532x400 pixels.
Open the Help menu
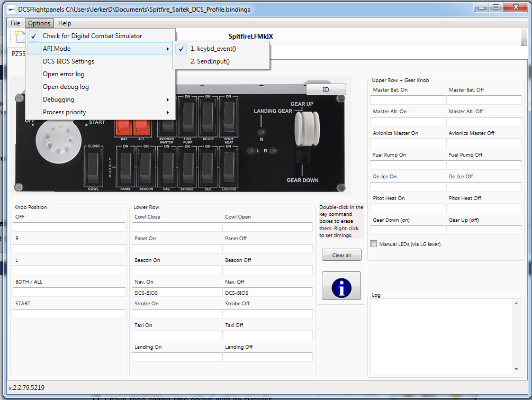pyautogui.click(x=65, y=23)
